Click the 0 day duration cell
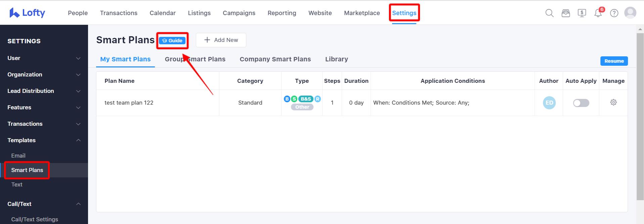 tap(356, 103)
